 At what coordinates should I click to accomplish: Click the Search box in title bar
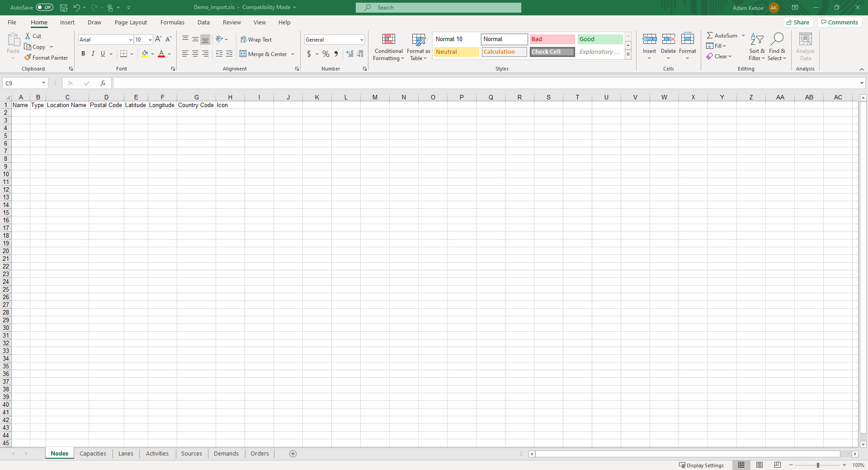pos(439,8)
